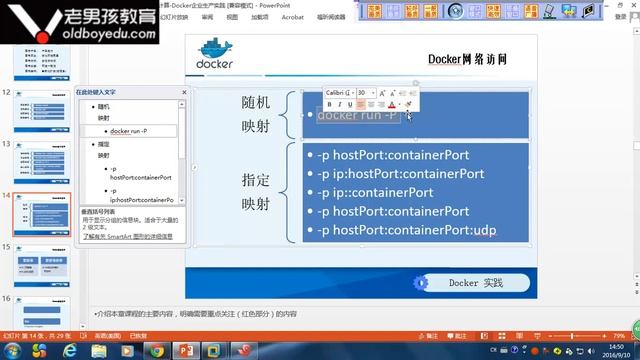Switch to Reading view icon in status bar
The width and height of the screenshot is (640, 360).
[519, 336]
